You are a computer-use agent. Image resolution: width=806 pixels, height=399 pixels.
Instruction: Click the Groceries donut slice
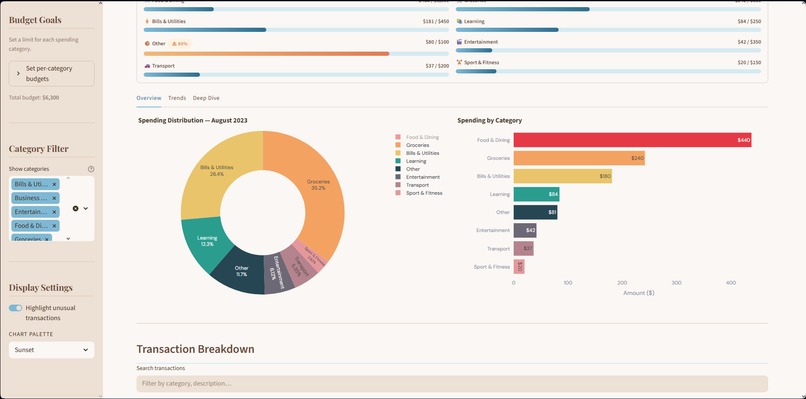(x=319, y=185)
